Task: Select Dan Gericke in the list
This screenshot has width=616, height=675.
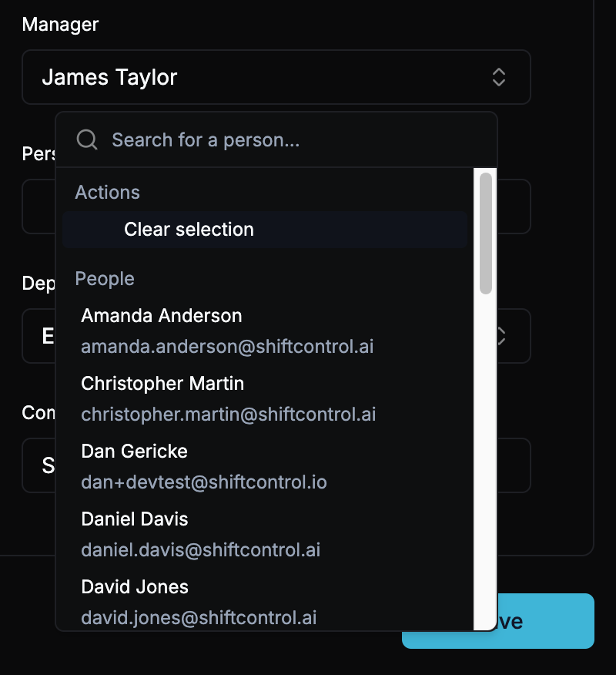Action: [x=134, y=452]
